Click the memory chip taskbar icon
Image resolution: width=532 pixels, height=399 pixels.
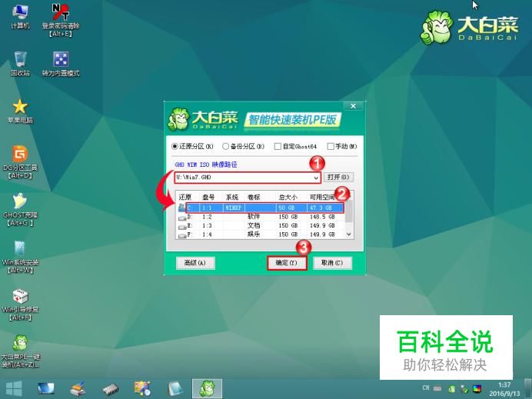point(110,389)
